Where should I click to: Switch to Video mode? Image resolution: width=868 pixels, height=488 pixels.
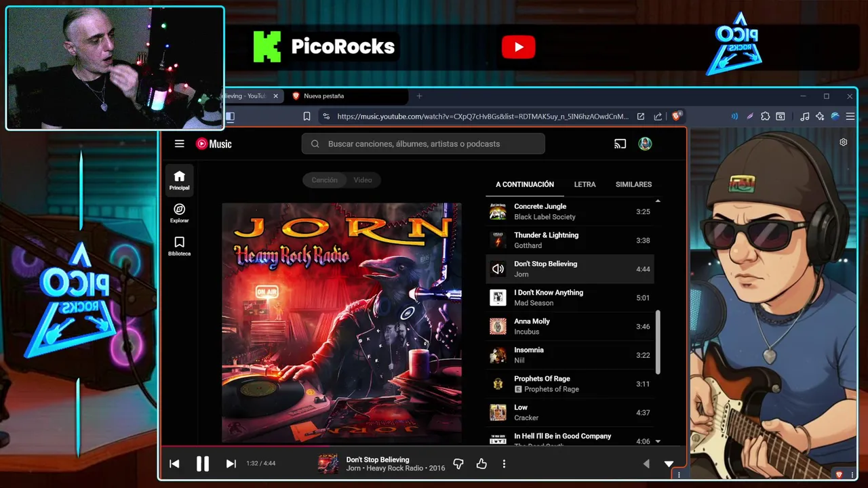(363, 180)
